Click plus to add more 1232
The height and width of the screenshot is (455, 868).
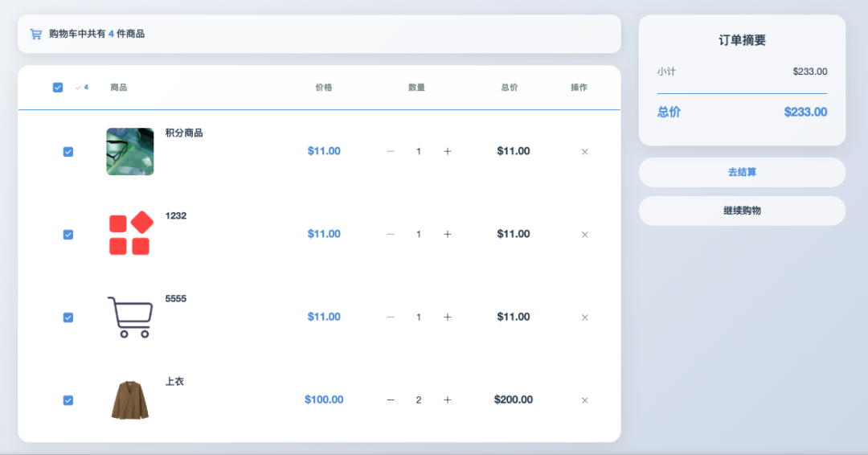448,234
